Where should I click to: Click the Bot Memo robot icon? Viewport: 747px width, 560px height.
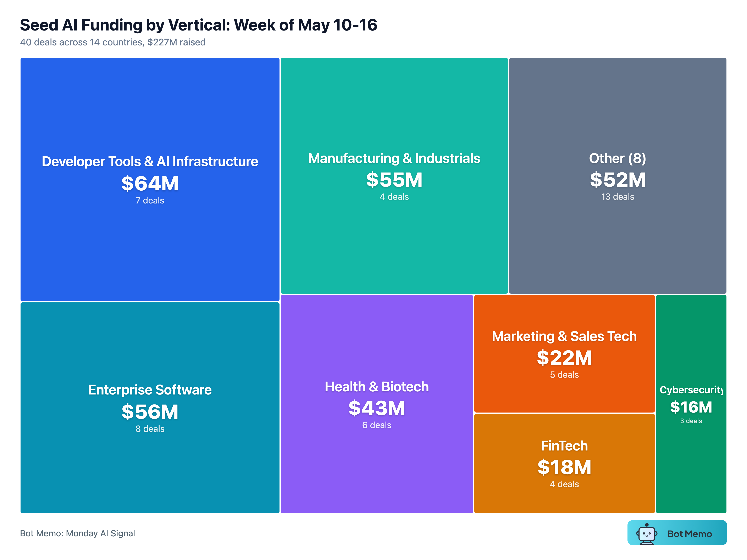[646, 534]
